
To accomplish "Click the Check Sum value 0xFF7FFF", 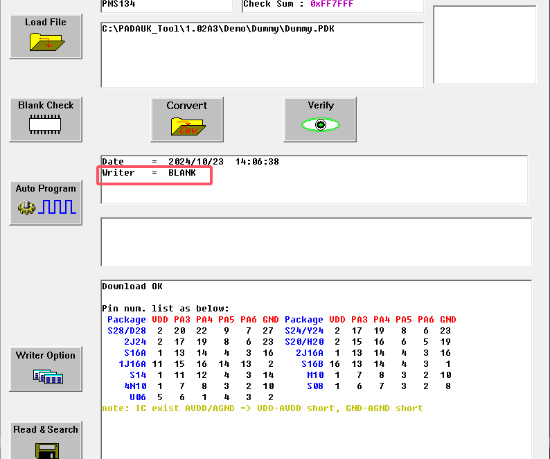I will tap(331, 4).
